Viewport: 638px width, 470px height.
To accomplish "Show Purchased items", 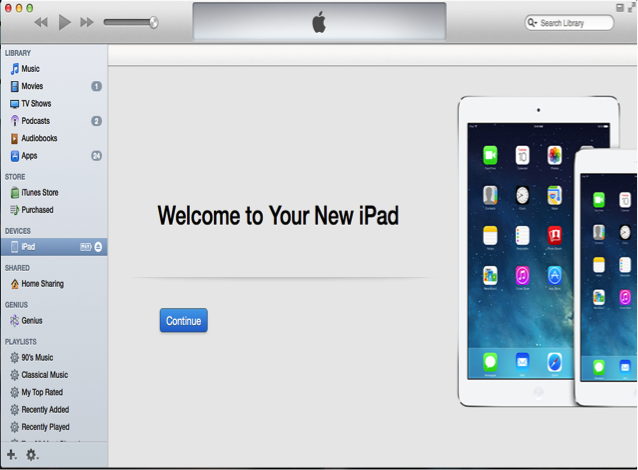I will pos(37,210).
